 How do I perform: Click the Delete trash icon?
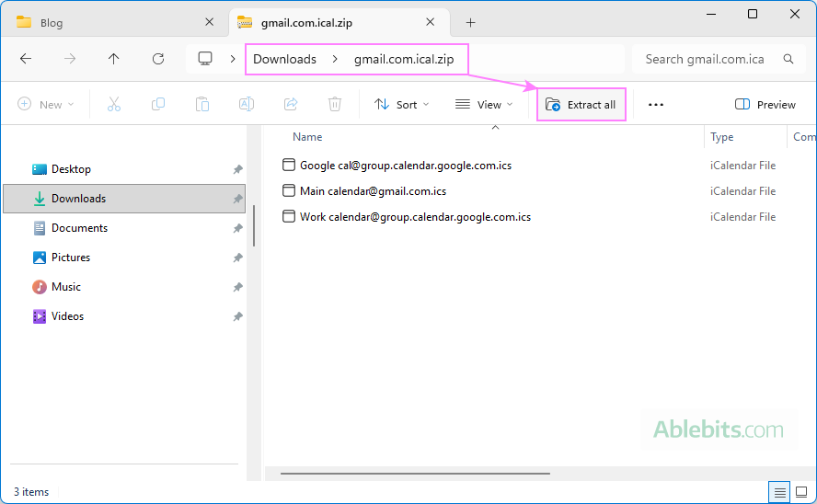click(335, 104)
